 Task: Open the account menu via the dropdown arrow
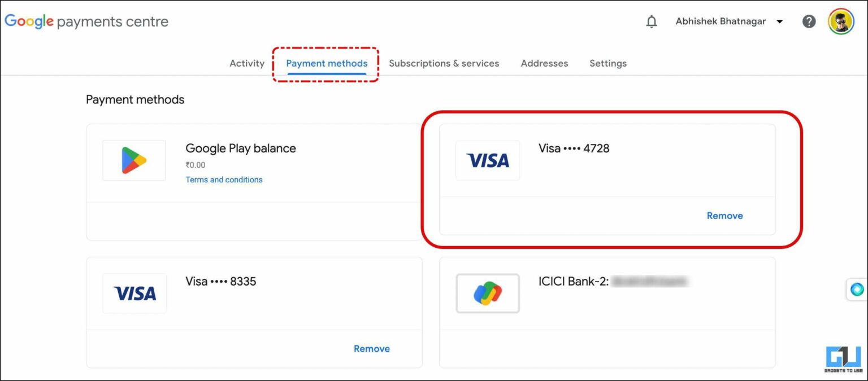point(780,21)
